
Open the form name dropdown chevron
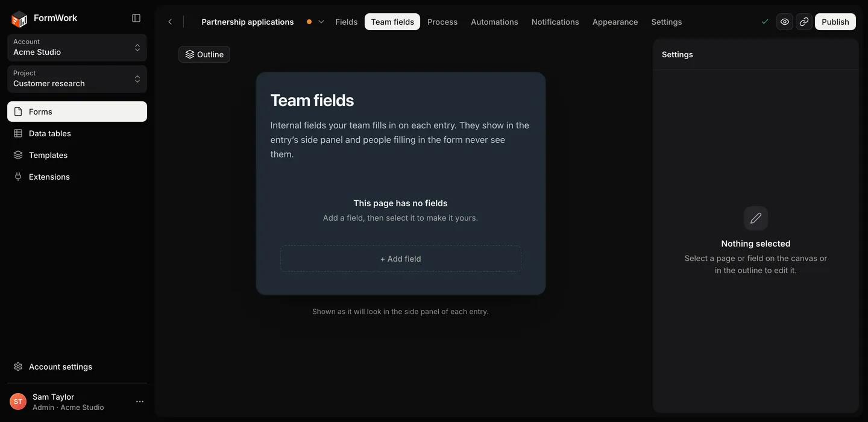click(x=321, y=22)
